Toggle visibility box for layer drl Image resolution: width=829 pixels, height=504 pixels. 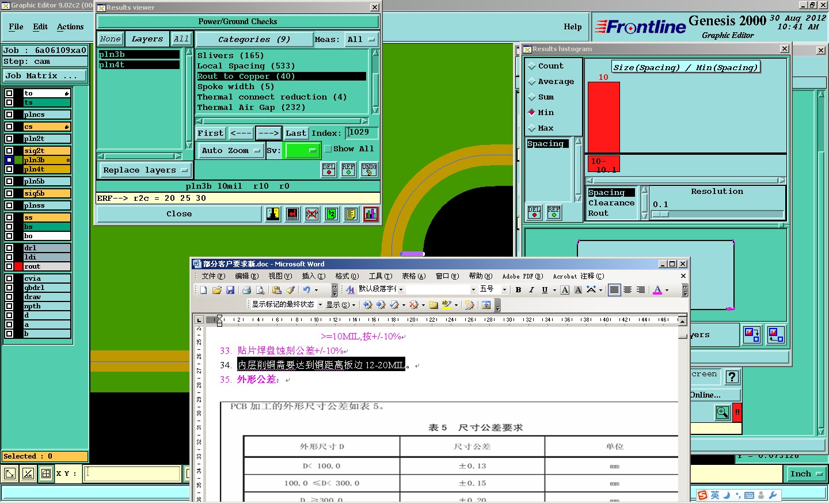(9, 248)
